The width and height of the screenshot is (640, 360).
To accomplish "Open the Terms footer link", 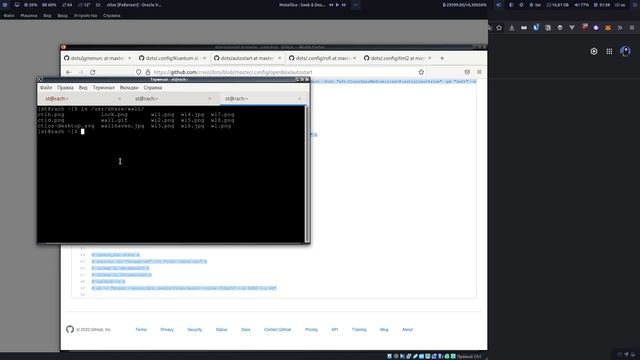I will point(141,329).
